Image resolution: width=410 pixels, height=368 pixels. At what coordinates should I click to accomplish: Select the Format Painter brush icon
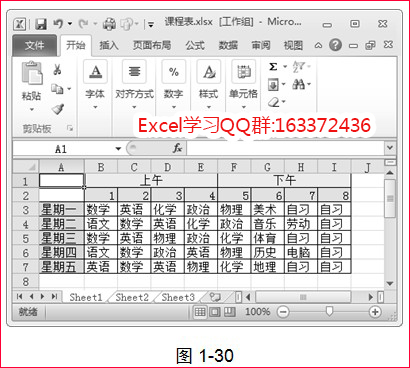point(58,109)
